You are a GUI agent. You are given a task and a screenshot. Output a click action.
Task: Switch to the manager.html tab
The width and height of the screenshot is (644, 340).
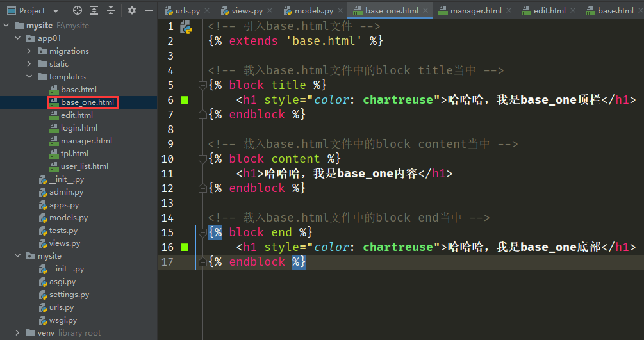pyautogui.click(x=475, y=11)
